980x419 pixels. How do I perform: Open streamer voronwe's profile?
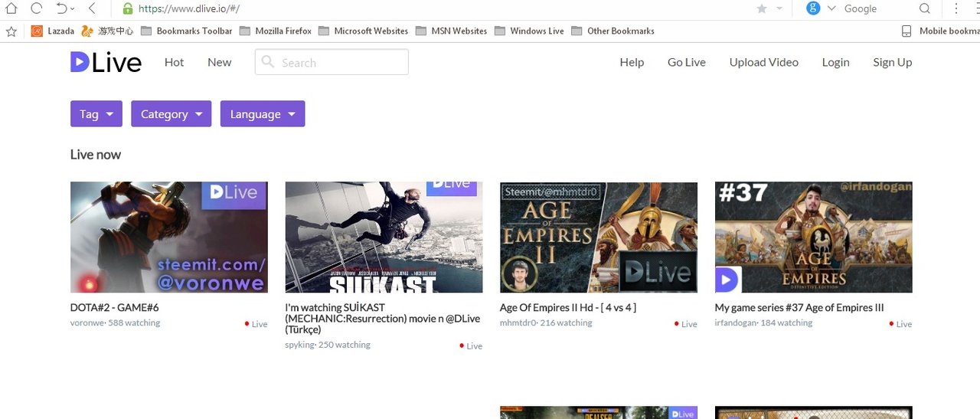coord(87,323)
